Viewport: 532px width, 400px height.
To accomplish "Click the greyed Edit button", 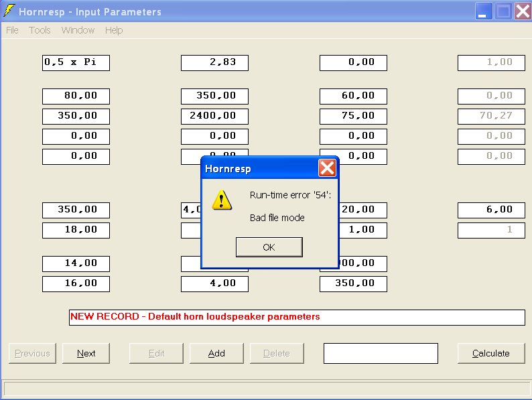I will pyautogui.click(x=156, y=353).
